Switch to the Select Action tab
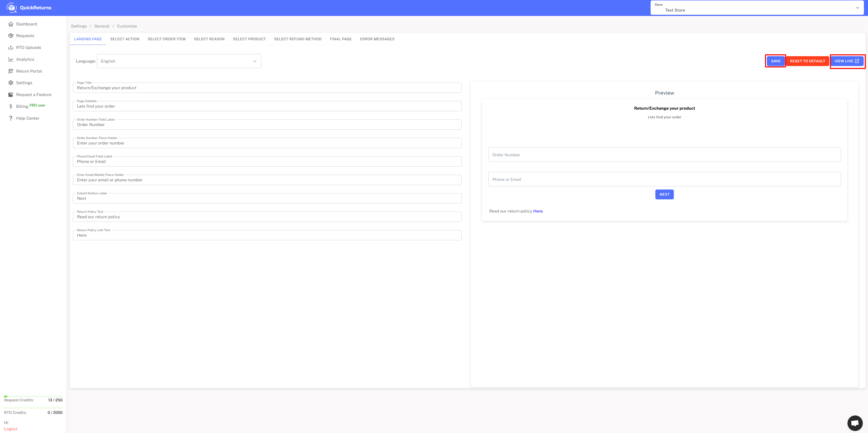 pyautogui.click(x=125, y=39)
